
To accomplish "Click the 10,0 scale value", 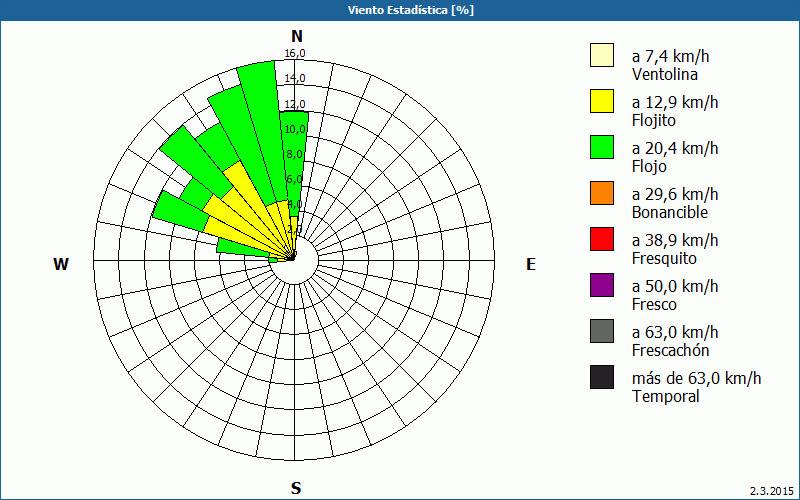I will click(x=295, y=130).
